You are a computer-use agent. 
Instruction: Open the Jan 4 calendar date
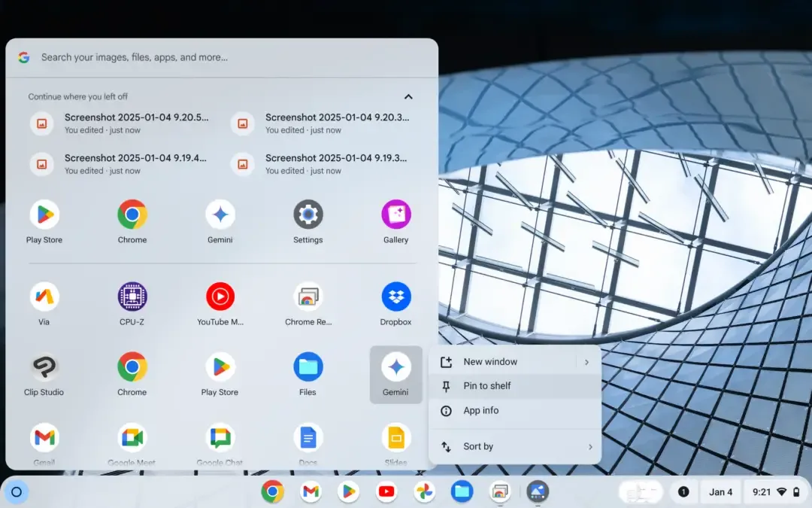tap(720, 492)
